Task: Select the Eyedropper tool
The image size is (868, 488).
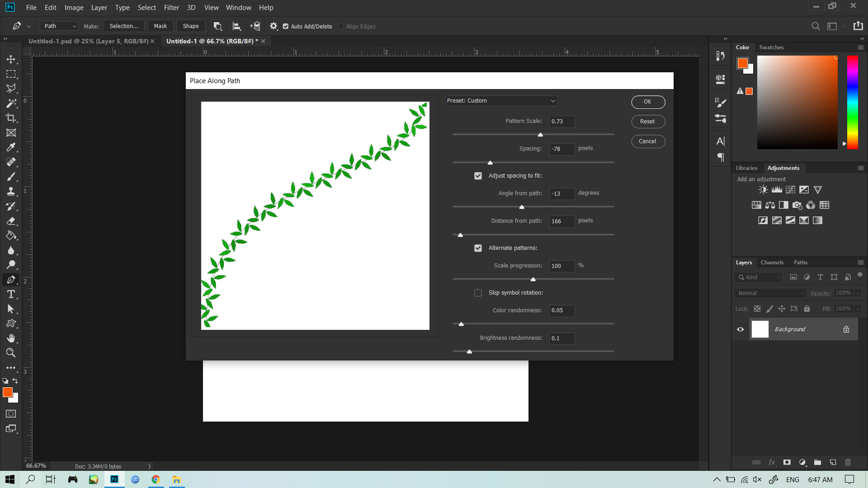Action: tap(11, 147)
